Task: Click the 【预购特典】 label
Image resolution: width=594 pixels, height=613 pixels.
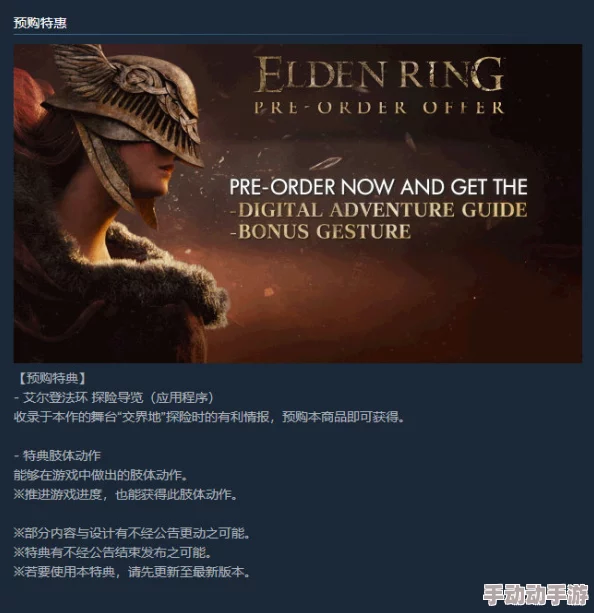Action: tap(52, 378)
